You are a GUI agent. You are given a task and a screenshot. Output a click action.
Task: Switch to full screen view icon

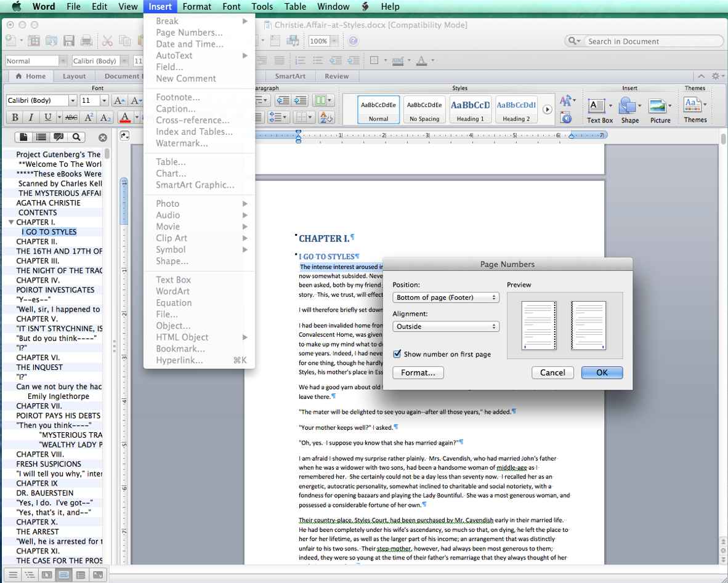(x=97, y=575)
